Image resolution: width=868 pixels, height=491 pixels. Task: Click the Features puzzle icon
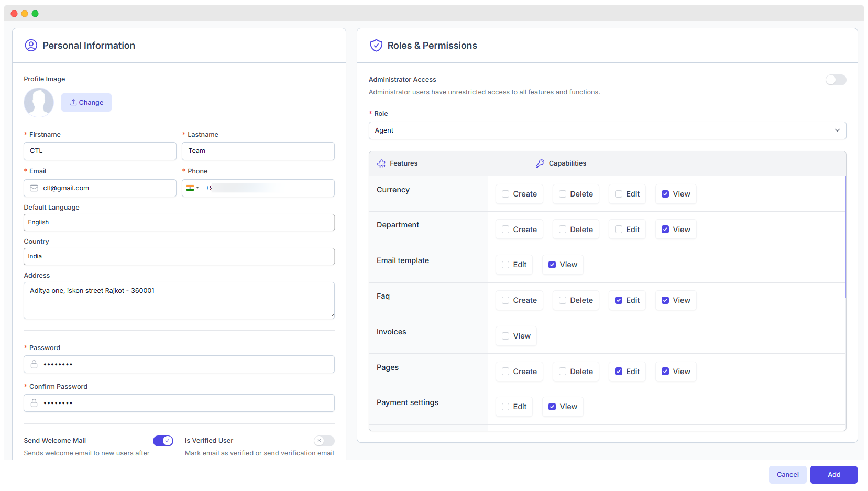click(381, 163)
